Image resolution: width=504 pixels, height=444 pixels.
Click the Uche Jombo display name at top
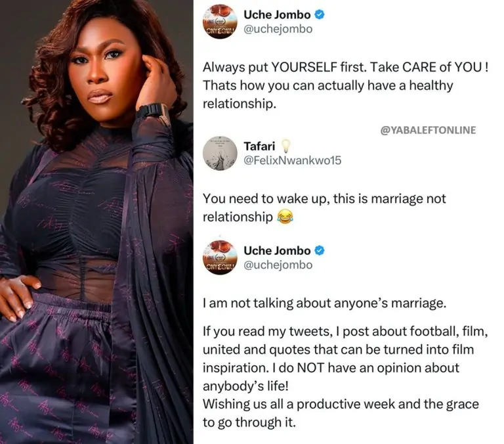tap(277, 14)
